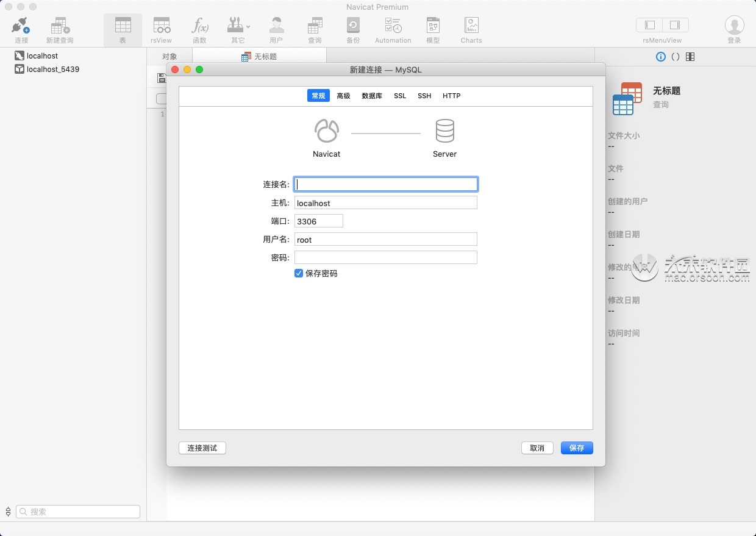
Task: Toggle the right sidebar view button
Action: 676,25
